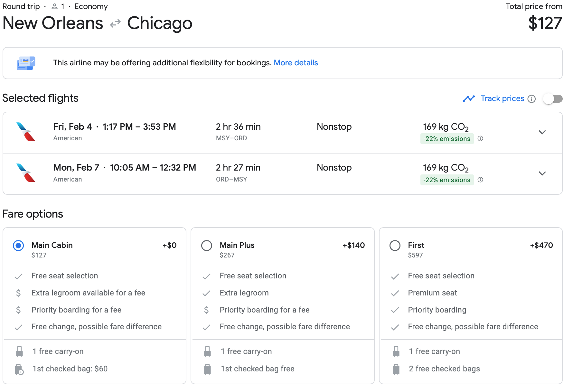The height and width of the screenshot is (392, 573).
Task: Click the Track prices label
Action: 502,98
